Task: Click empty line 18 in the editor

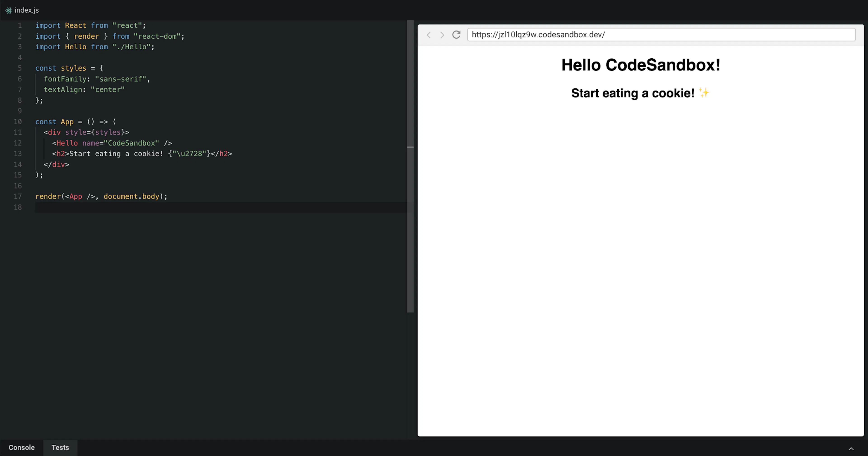Action: pyautogui.click(x=101, y=207)
